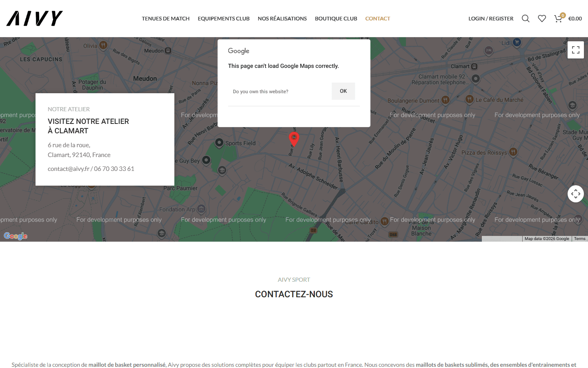The width and height of the screenshot is (588, 368).
Task: Open the wishlist heart icon
Action: click(x=542, y=18)
